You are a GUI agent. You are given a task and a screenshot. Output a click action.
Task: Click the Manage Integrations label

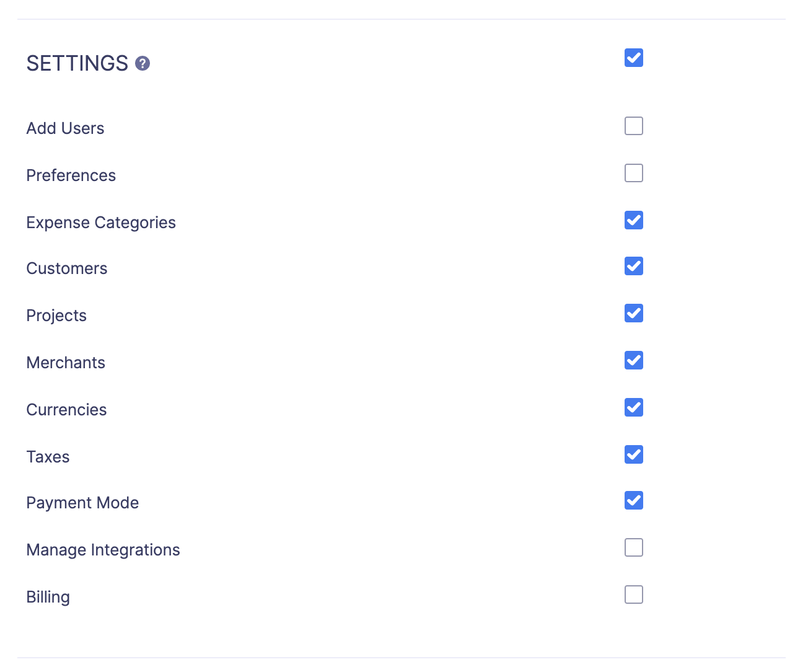(x=103, y=550)
